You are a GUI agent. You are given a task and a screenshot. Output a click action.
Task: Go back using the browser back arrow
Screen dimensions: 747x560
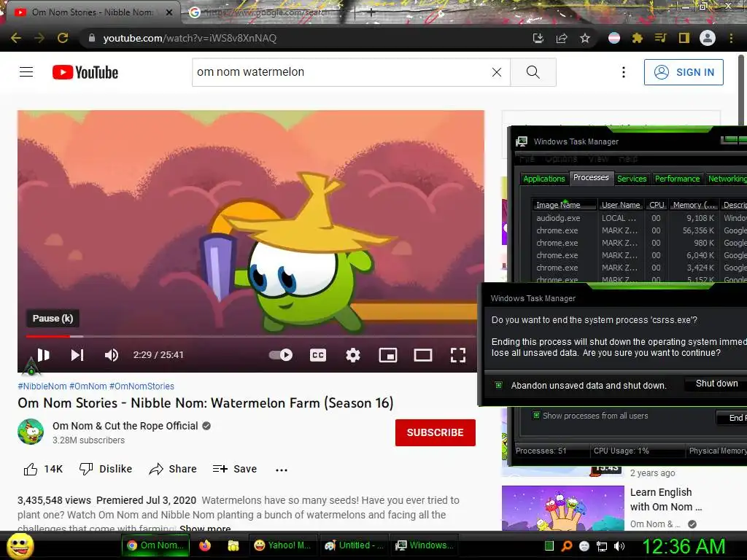16,38
